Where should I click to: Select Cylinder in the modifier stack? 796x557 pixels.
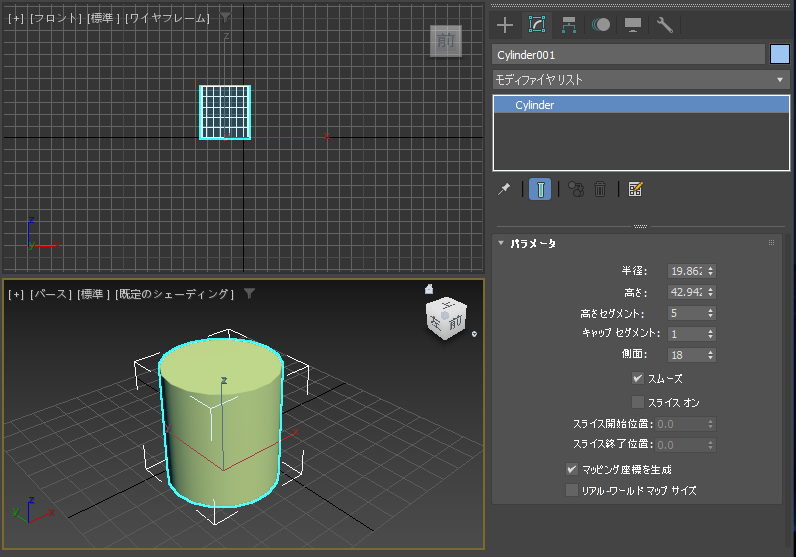coord(641,105)
